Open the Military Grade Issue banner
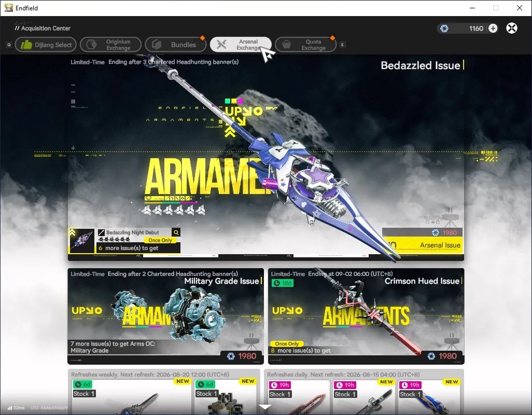 [165, 316]
